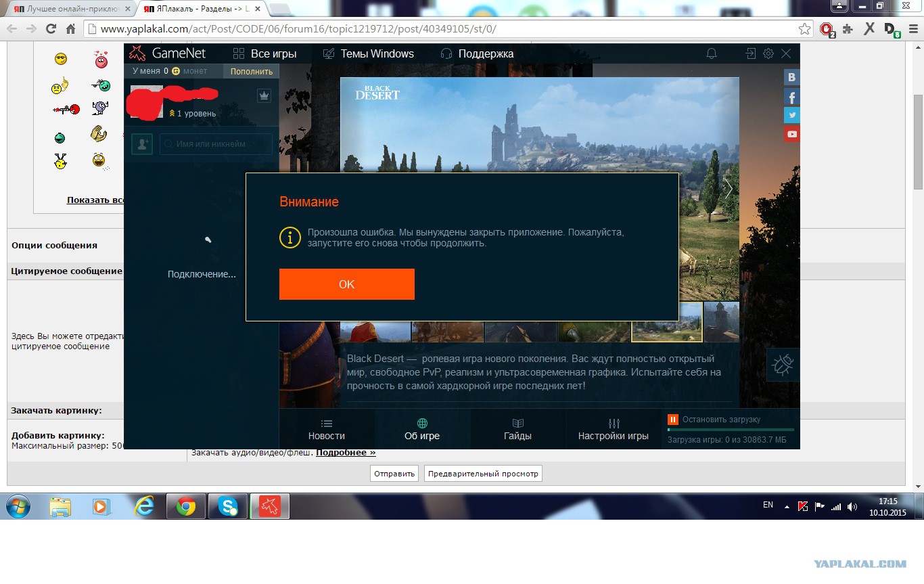Click the GameNet logout arrow icon
Image resolution: width=924 pixels, height=584 pixels.
click(x=751, y=53)
